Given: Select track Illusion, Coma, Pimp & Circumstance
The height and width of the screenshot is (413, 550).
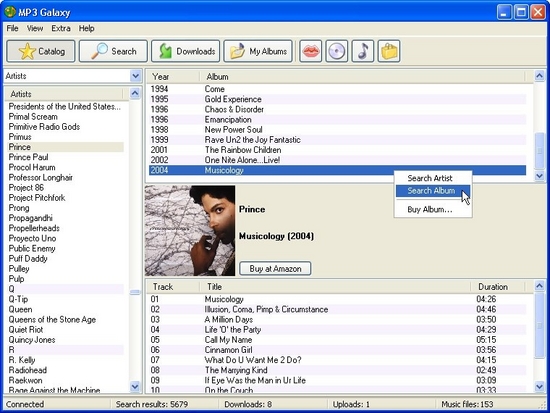Looking at the screenshot, I should point(337,309).
